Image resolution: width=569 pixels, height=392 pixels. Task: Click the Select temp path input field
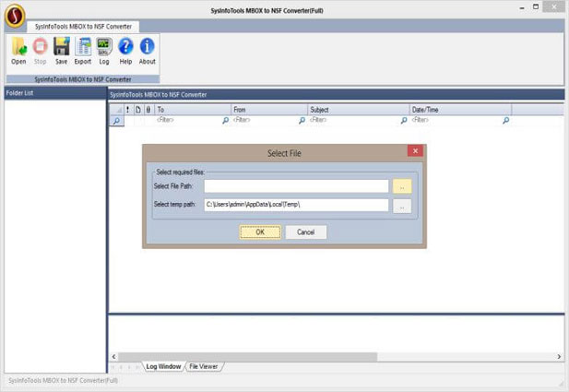296,205
